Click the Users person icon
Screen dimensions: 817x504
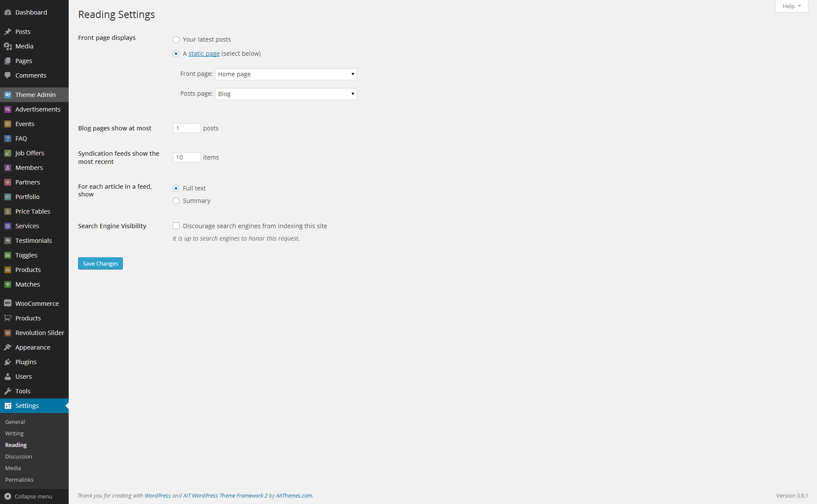pyautogui.click(x=8, y=377)
